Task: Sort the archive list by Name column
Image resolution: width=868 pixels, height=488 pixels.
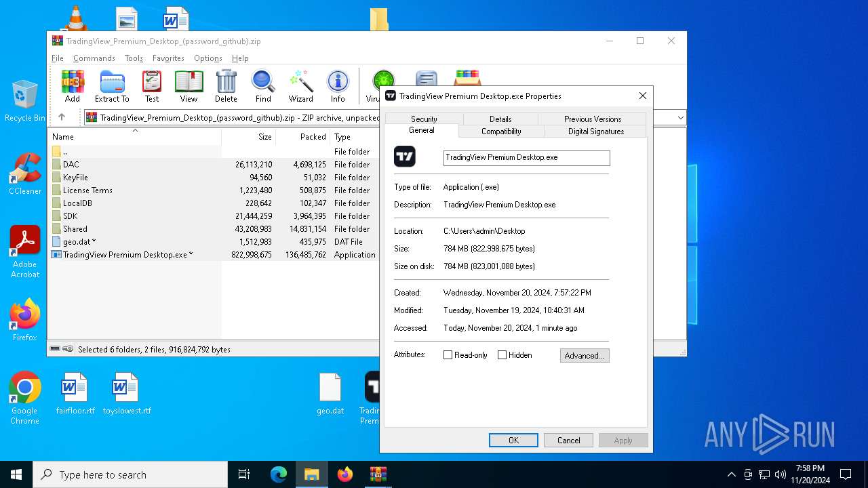Action: tap(135, 136)
